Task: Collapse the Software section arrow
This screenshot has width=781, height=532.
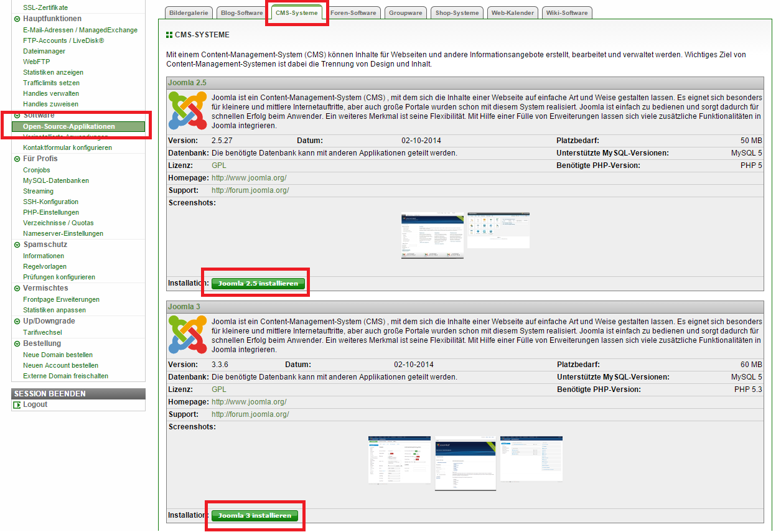Action: click(x=17, y=115)
